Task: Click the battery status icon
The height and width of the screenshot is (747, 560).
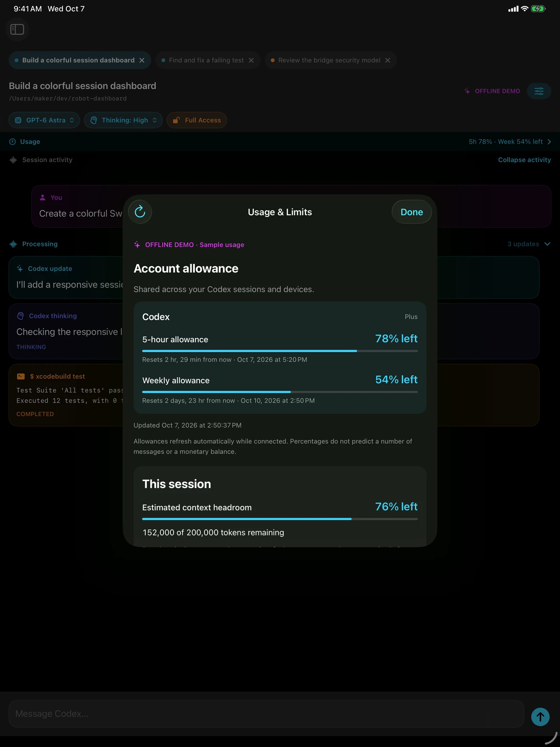Action: tap(538, 9)
